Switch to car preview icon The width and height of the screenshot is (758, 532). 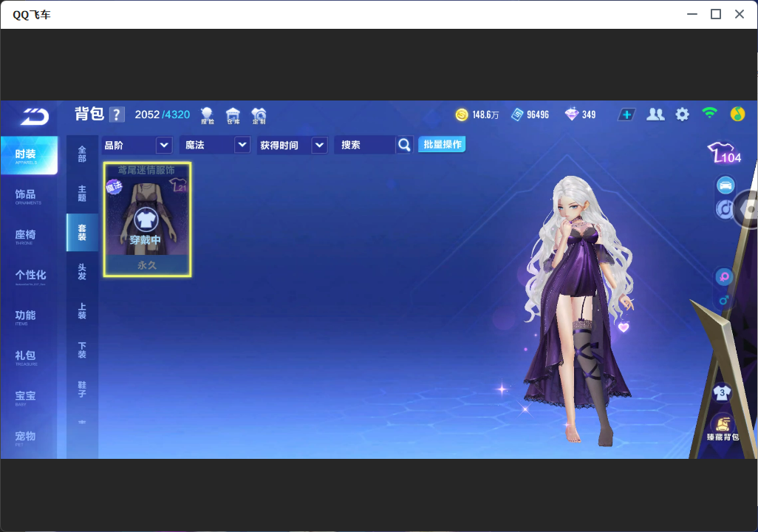click(725, 185)
